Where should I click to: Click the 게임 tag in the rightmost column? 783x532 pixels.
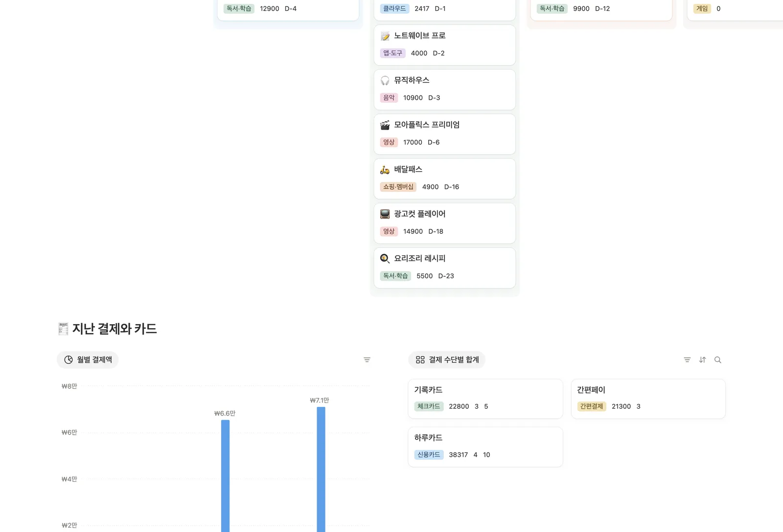point(702,8)
